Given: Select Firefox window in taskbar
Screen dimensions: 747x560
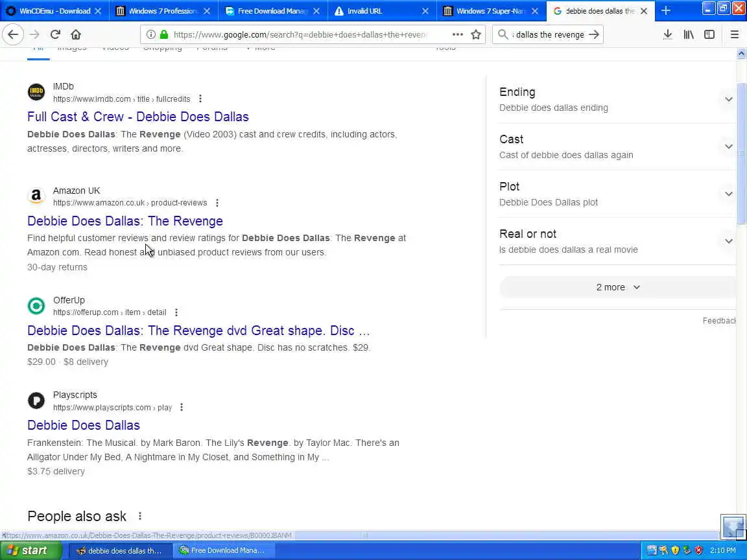Looking at the screenshot, I should [119, 550].
